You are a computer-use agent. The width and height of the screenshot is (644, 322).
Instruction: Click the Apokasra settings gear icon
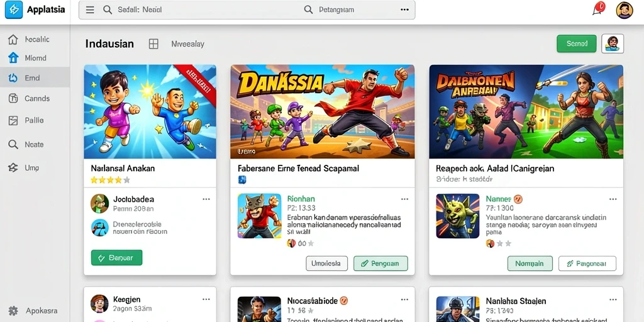coord(13,311)
